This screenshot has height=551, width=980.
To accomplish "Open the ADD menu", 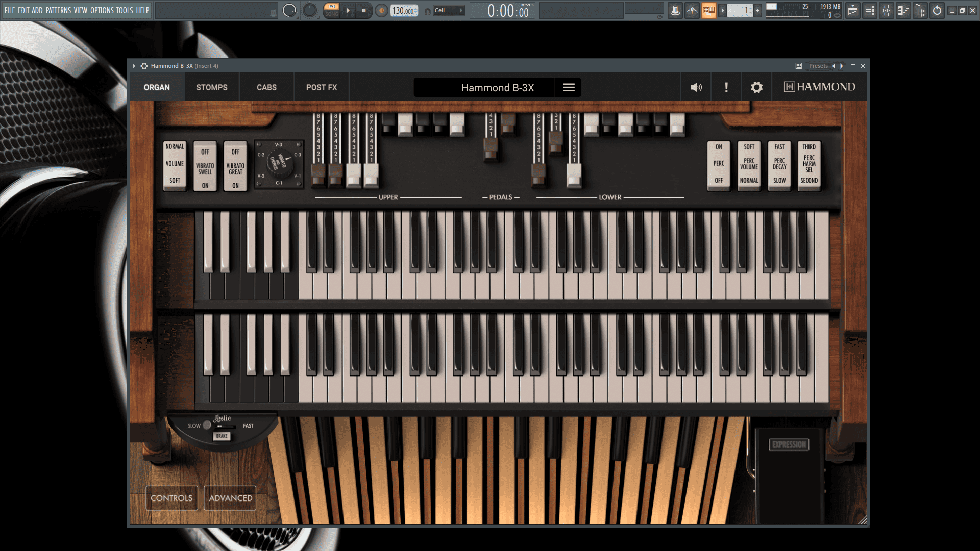I will coord(37,10).
